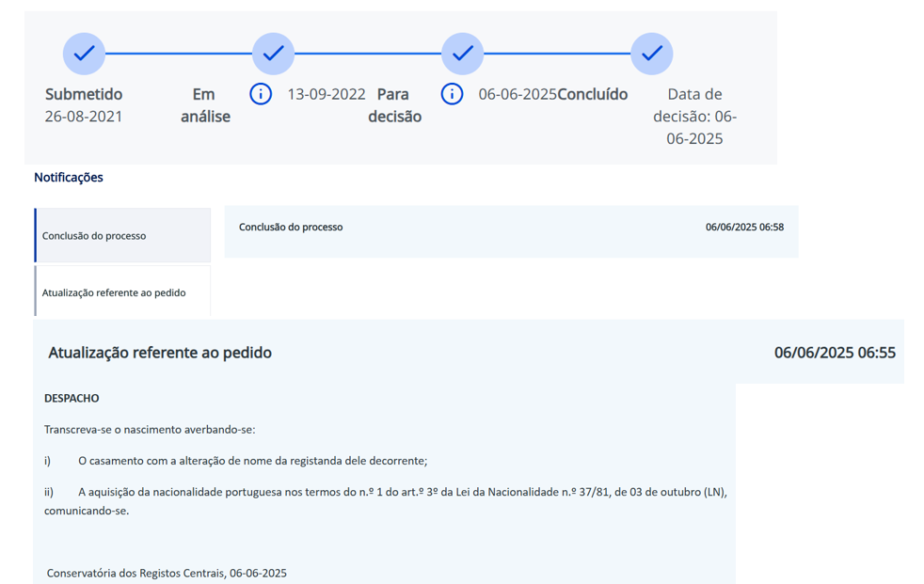Click the progress line between Submetido and Em análise

(179, 54)
